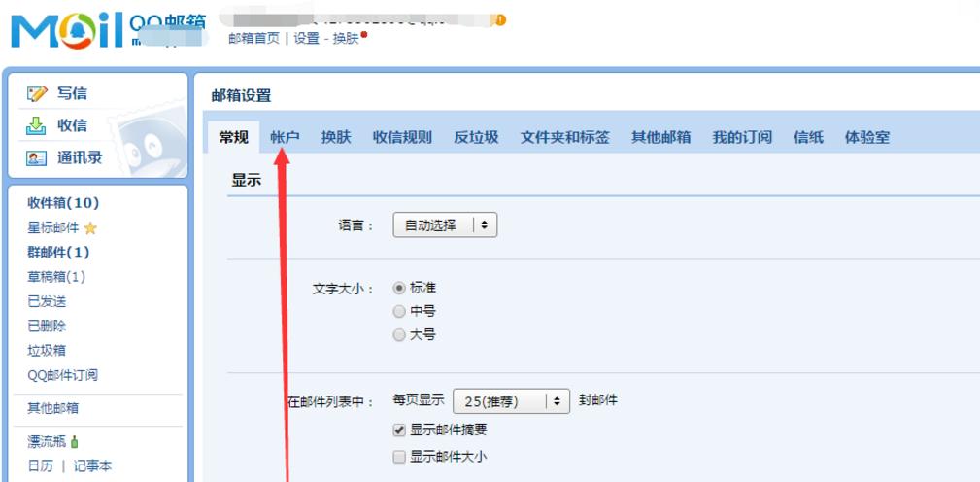Go to the 反垃圾 tab
This screenshot has height=482, width=980.
click(476, 138)
